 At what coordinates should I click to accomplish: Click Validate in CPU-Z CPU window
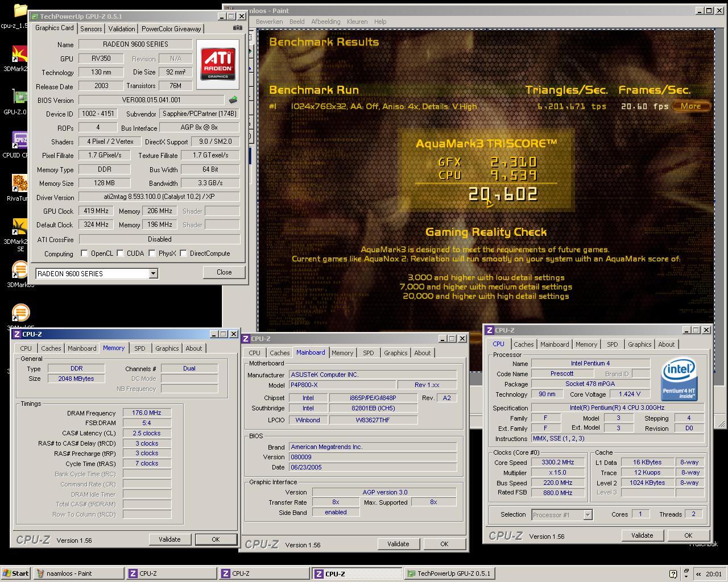[642, 535]
